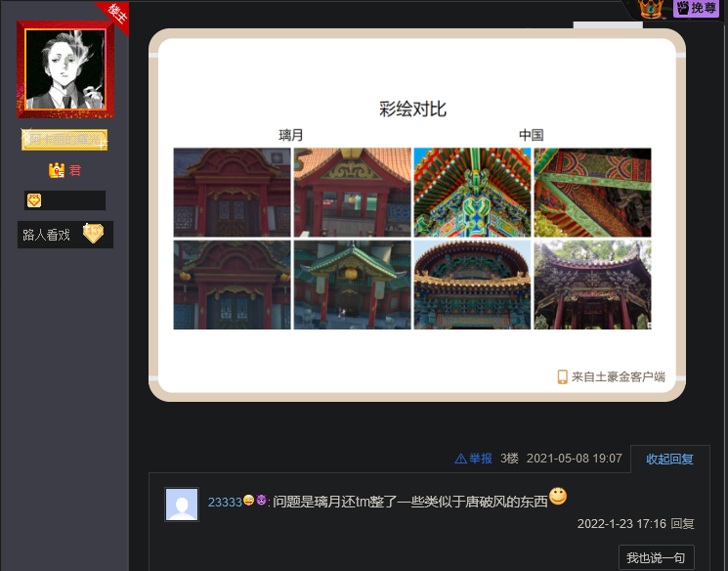Open the 来自土豪金客户端 link
Screen dimensions: 728x571
618,376
